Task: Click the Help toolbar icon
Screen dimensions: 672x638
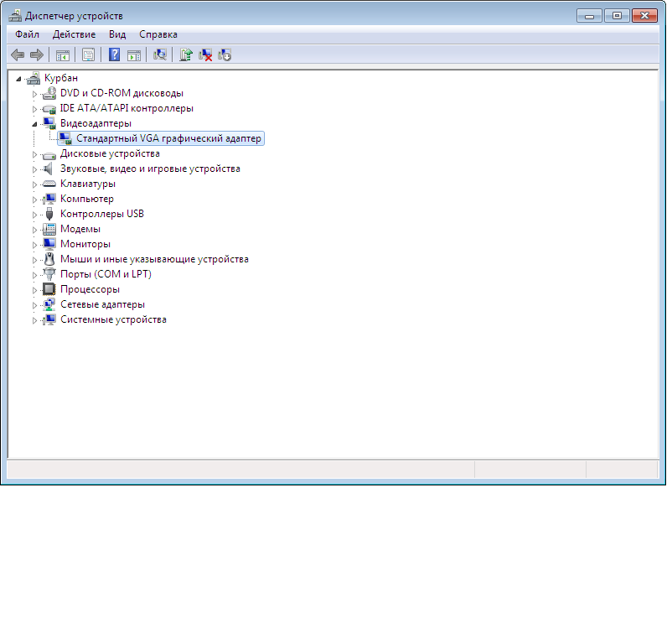Action: pyautogui.click(x=114, y=54)
